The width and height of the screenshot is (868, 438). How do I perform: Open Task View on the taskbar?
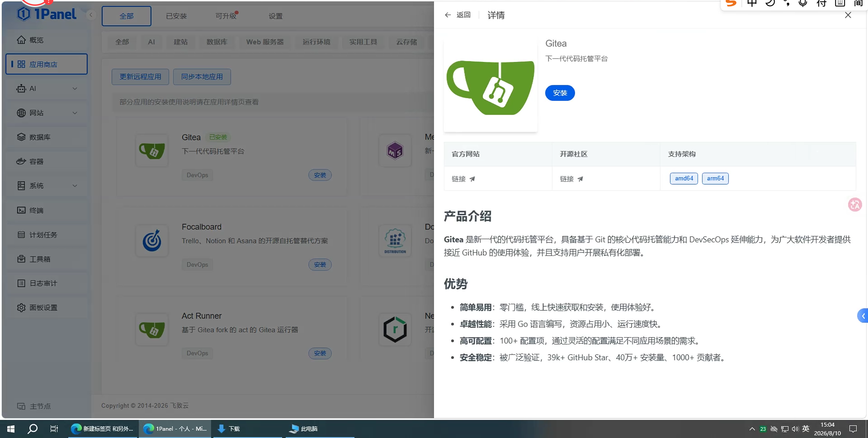point(54,429)
